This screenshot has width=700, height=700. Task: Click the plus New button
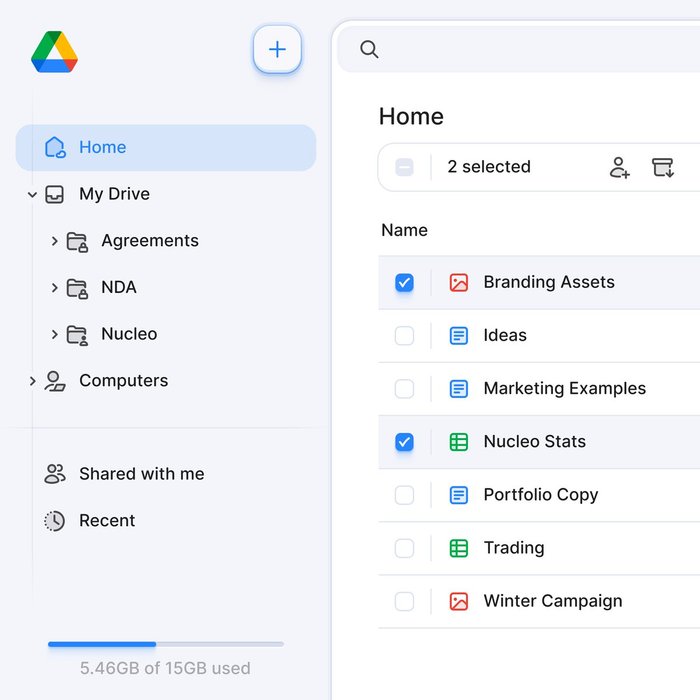click(277, 49)
